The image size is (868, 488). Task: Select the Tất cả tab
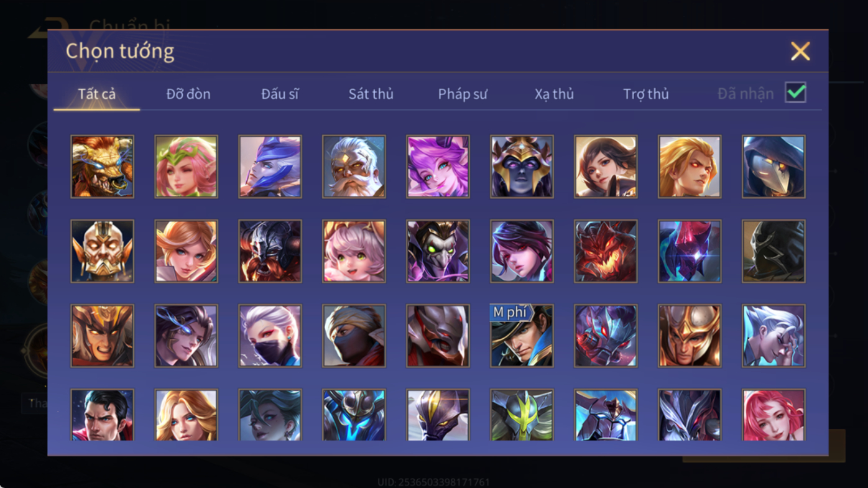[x=97, y=94]
